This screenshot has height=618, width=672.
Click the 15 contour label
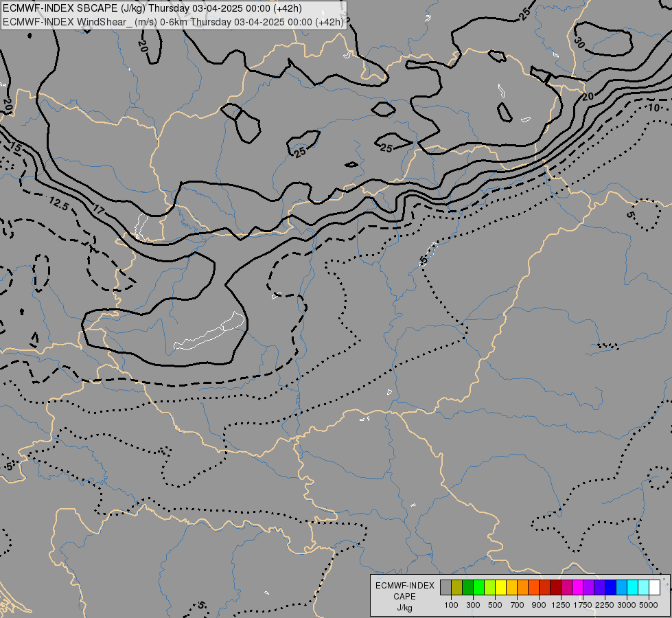pos(15,148)
